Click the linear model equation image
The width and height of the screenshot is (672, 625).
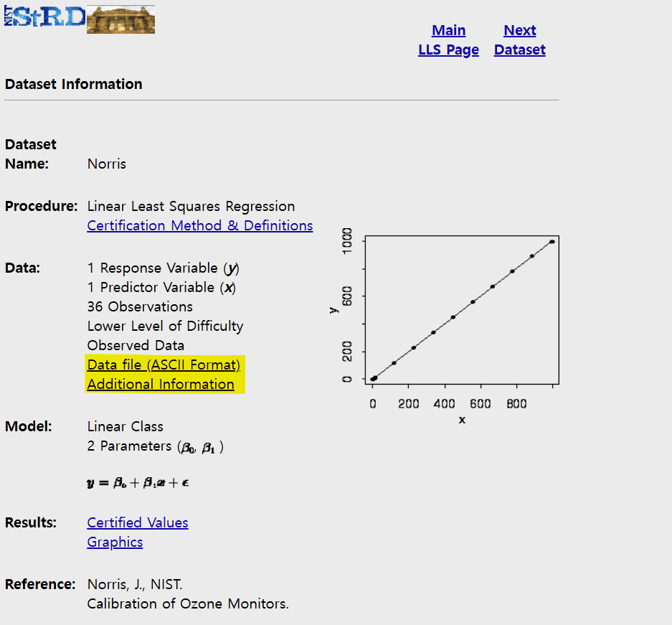coord(138,483)
